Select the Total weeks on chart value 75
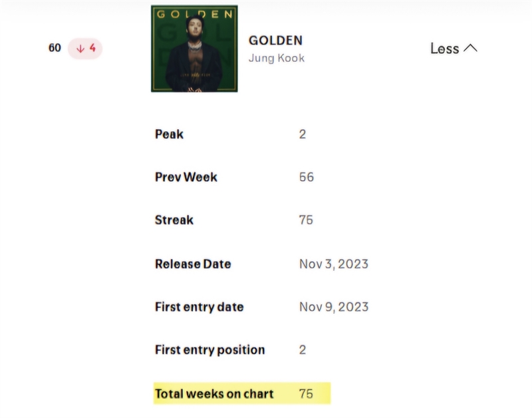This screenshot has height=418, width=532. point(306,393)
